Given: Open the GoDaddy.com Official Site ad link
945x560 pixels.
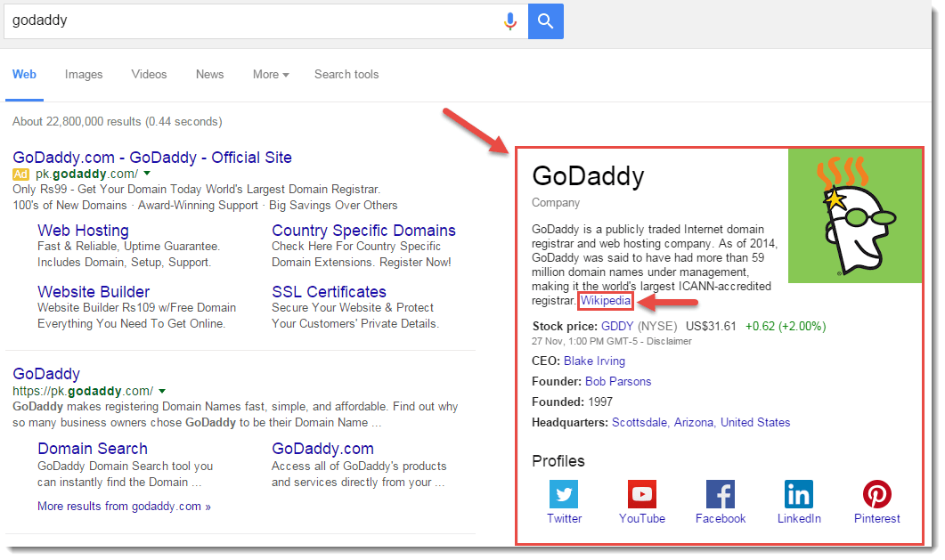Looking at the screenshot, I should (x=152, y=158).
